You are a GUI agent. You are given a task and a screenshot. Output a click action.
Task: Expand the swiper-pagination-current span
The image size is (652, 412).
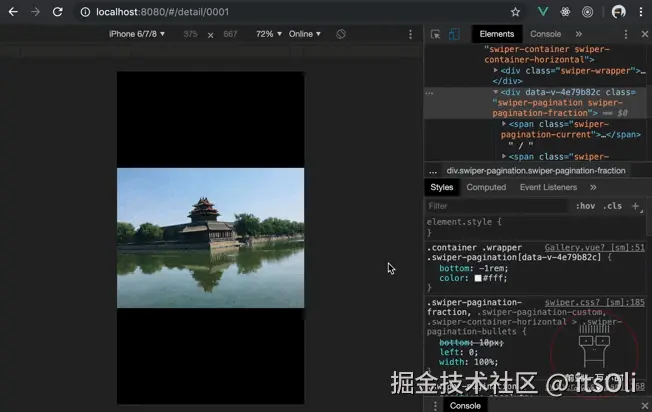click(504, 123)
